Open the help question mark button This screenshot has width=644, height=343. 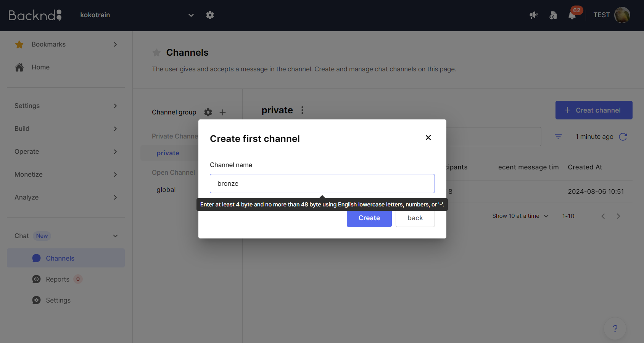click(x=615, y=329)
